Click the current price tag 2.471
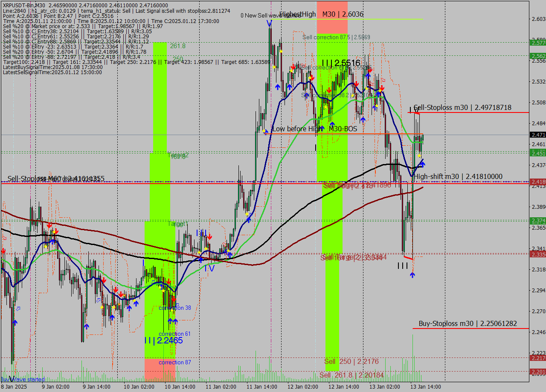 coord(537,135)
